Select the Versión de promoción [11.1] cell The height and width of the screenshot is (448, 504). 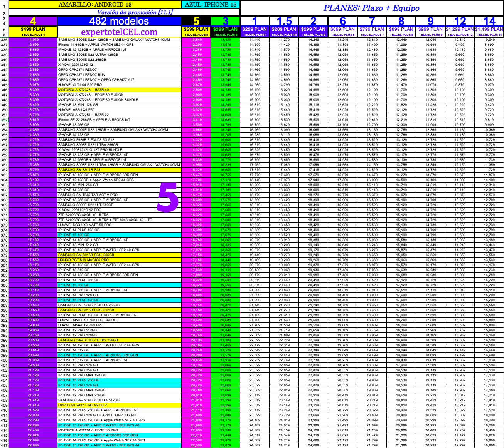click(124, 12)
